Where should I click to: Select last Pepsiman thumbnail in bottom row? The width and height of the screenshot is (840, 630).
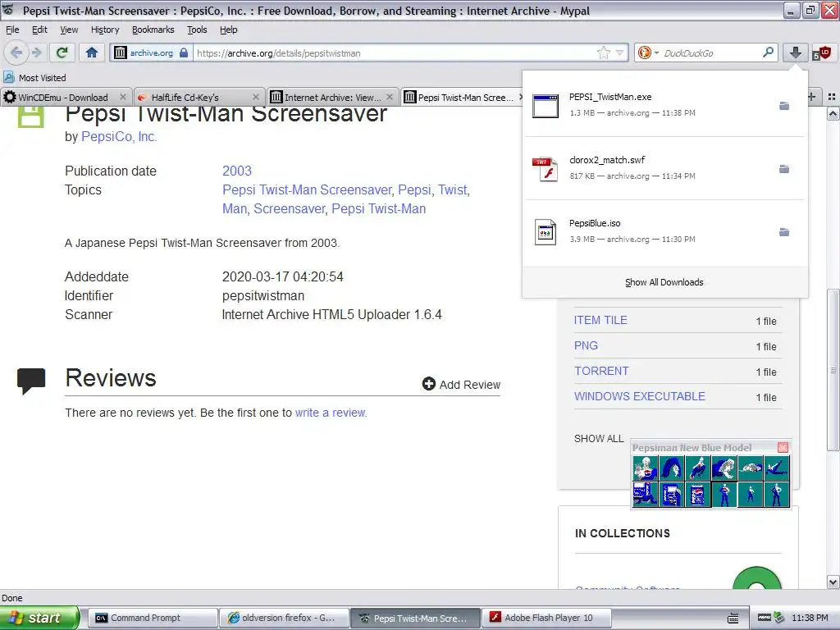click(x=776, y=494)
